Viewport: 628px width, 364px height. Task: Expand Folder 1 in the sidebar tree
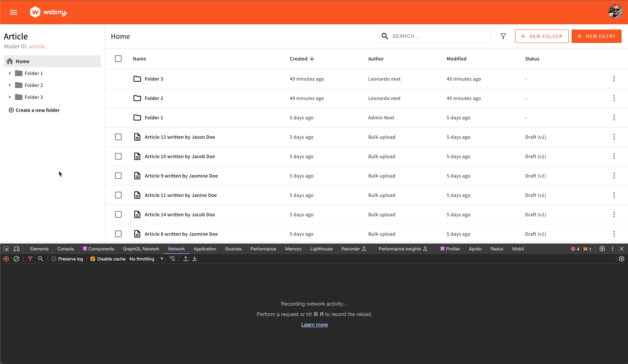coord(10,73)
